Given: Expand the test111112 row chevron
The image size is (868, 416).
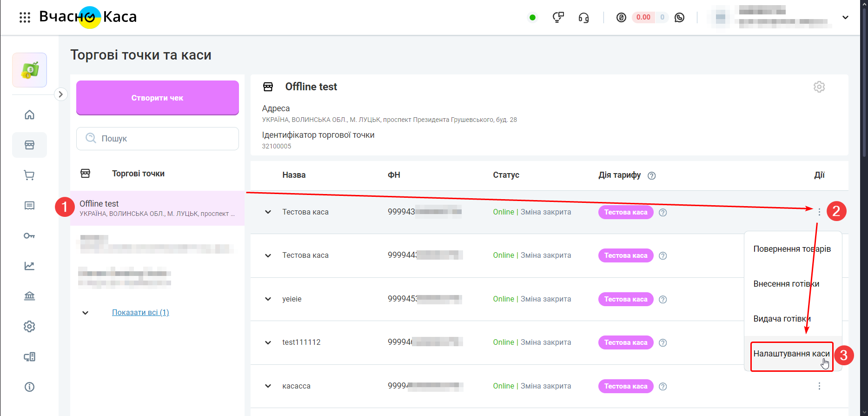Looking at the screenshot, I should point(268,342).
